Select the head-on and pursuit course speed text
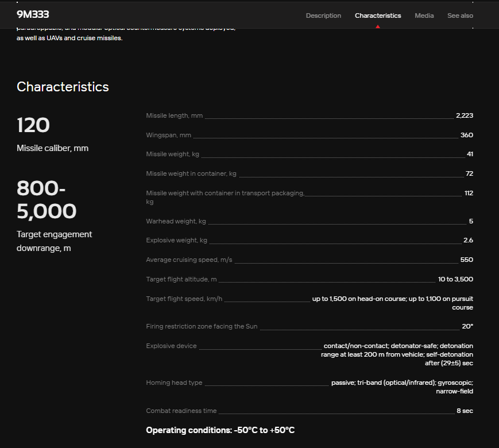The height and width of the screenshot is (448, 499). pos(392,303)
